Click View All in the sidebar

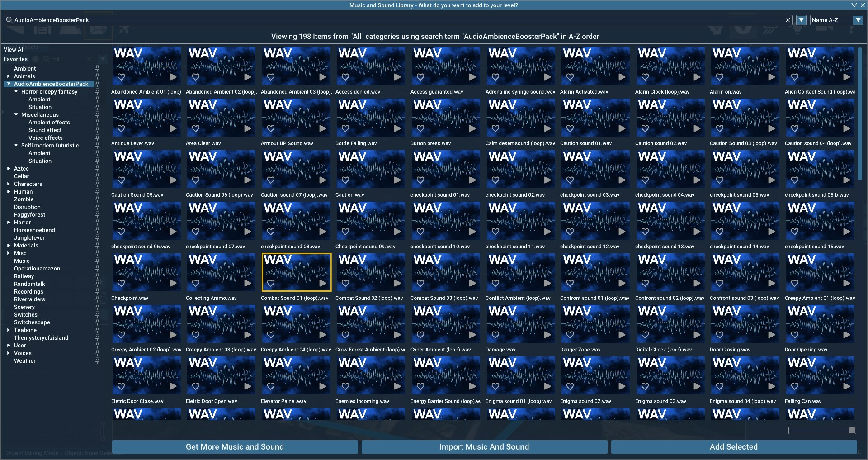14,49
